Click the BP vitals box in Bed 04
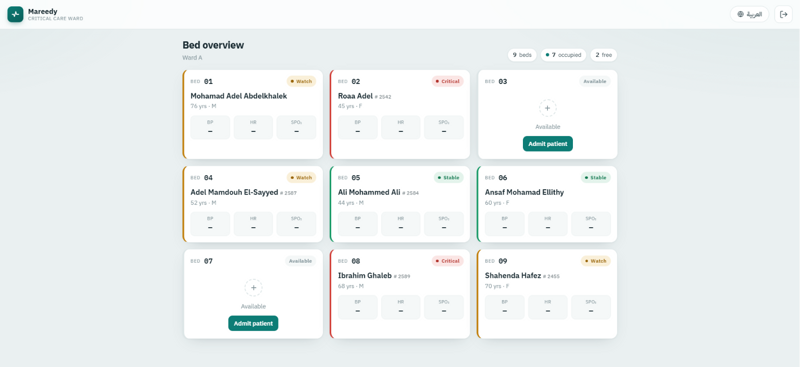Screen dimensions: 800x367 point(210,224)
